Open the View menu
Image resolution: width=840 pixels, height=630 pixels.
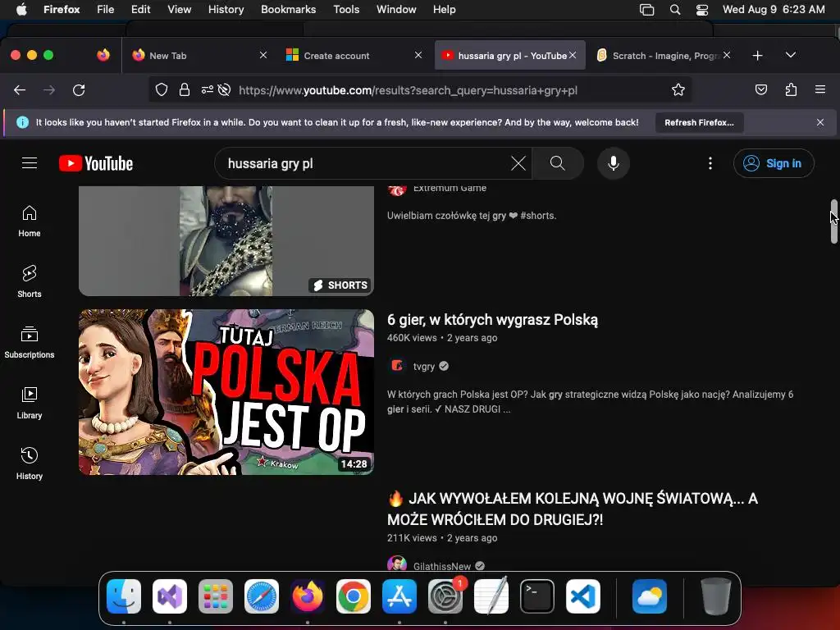pos(179,9)
